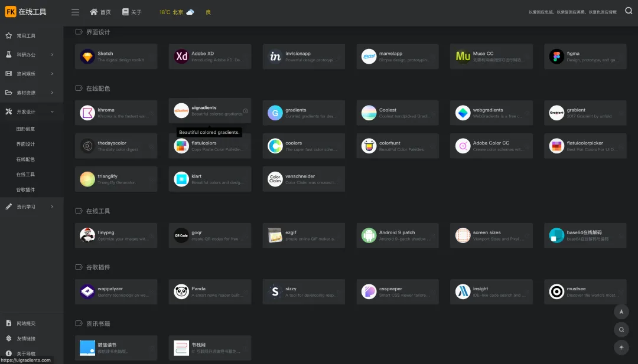Expand the 科研办公 sidebar menu
The width and height of the screenshot is (638, 364).
click(x=32, y=54)
